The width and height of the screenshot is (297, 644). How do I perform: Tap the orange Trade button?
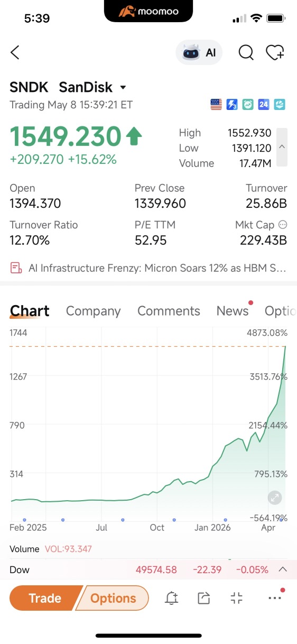[x=45, y=598]
